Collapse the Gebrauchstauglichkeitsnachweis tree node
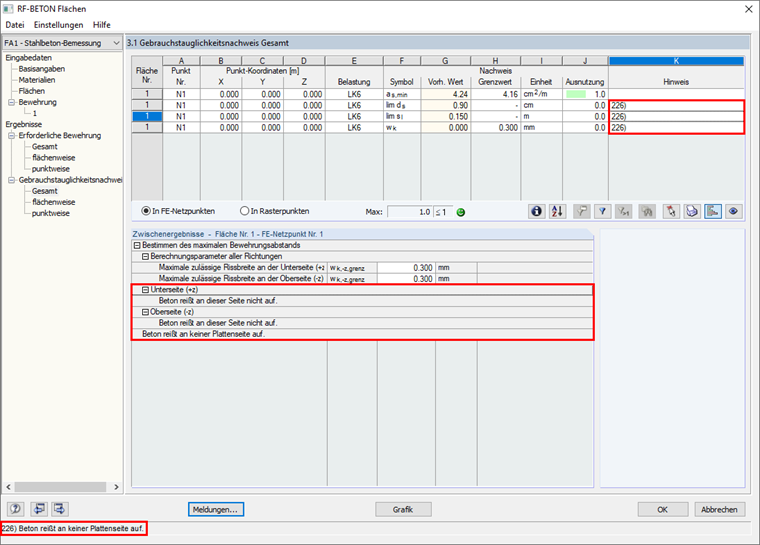 (11, 180)
